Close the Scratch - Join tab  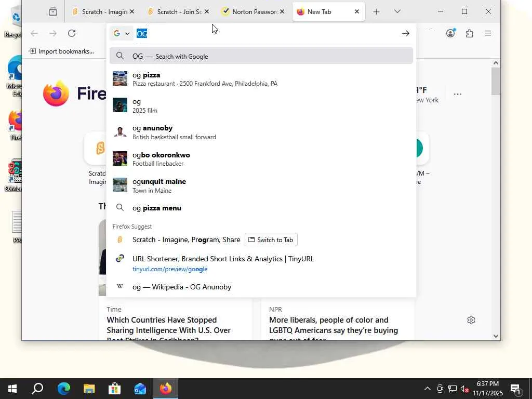tap(207, 11)
